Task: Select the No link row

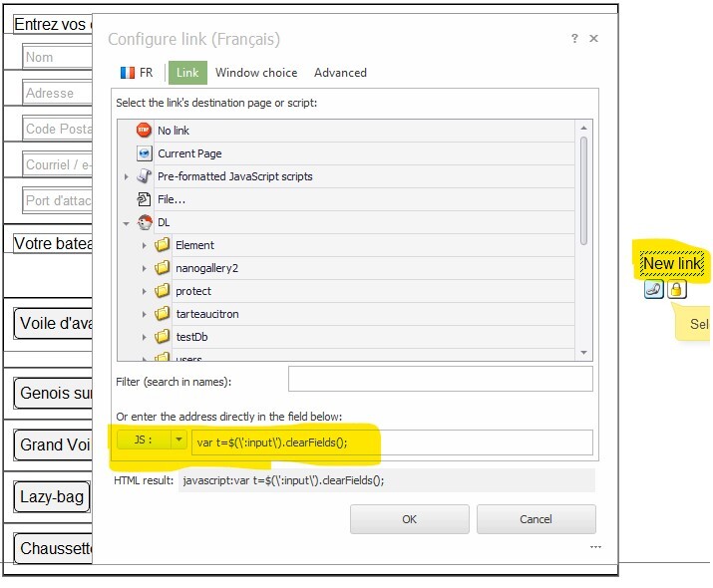Action: click(346, 131)
